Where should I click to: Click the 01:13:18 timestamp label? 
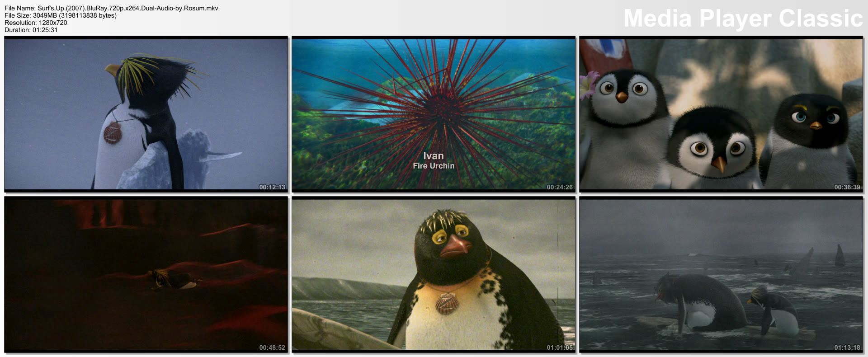click(x=847, y=348)
